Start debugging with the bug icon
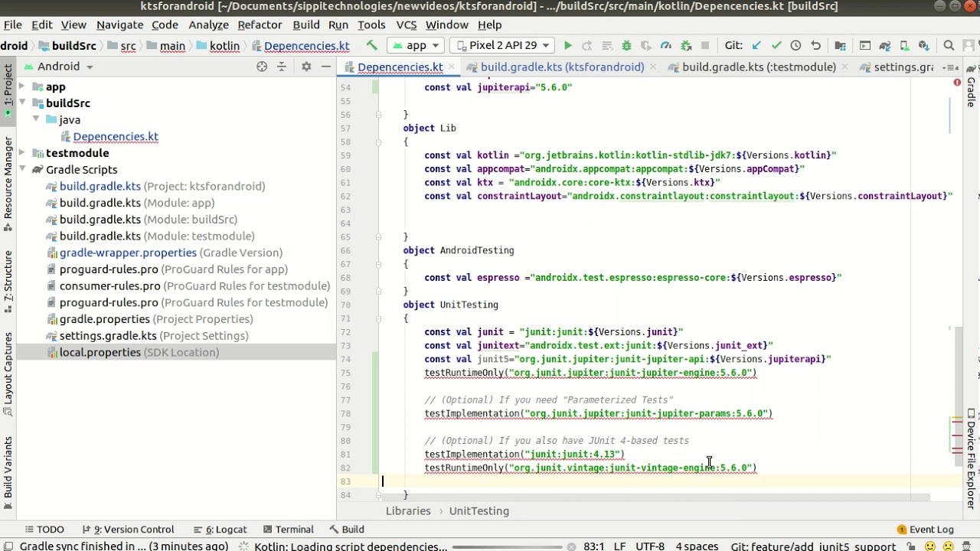 [626, 46]
